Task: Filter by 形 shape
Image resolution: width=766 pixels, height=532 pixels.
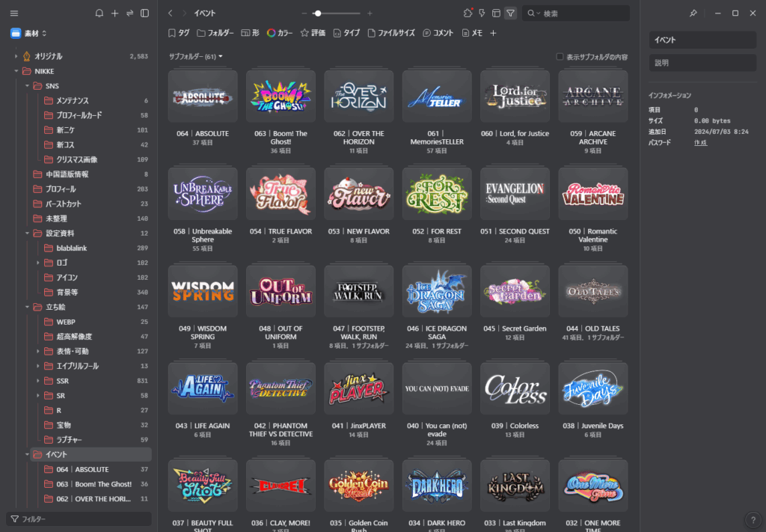Action: (250, 33)
